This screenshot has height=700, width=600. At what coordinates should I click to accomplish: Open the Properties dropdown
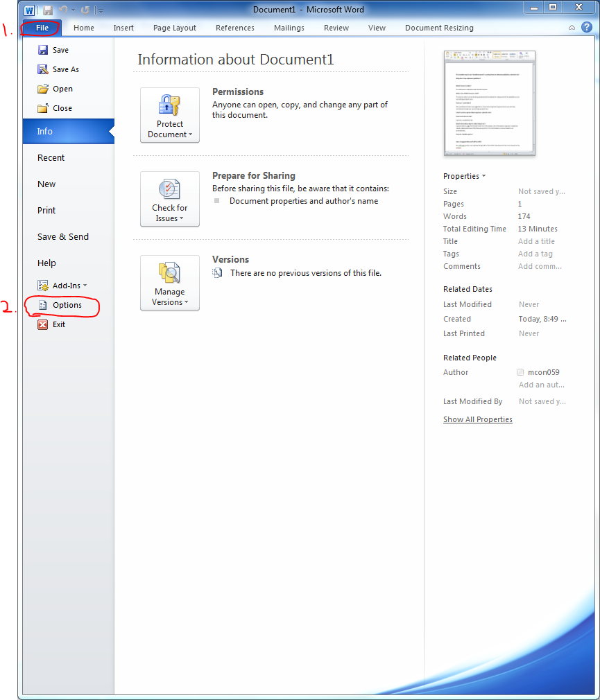pos(464,176)
